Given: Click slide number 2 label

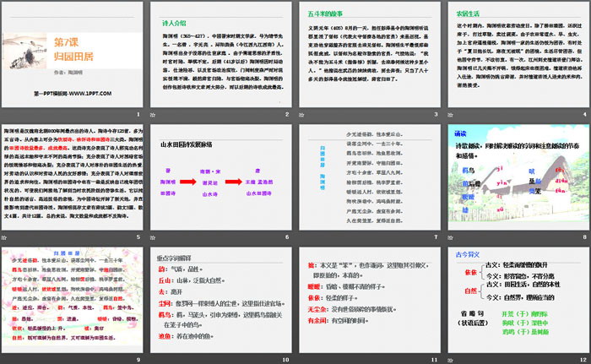Looking at the screenshot, I should click(287, 114).
